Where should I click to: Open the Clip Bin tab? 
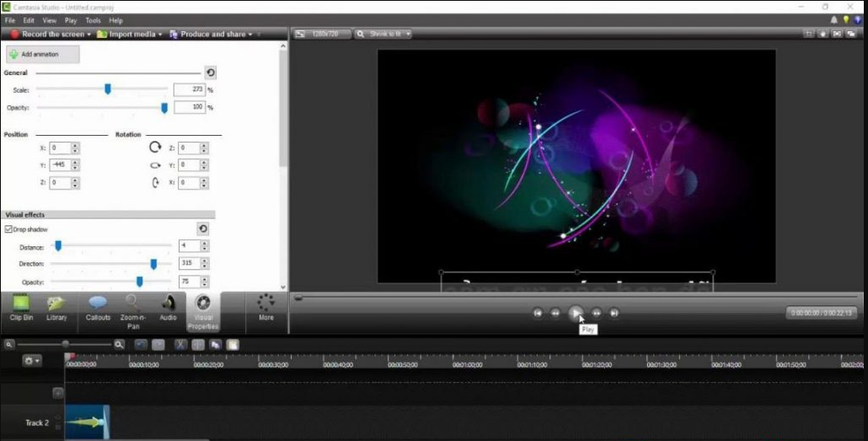tap(21, 309)
